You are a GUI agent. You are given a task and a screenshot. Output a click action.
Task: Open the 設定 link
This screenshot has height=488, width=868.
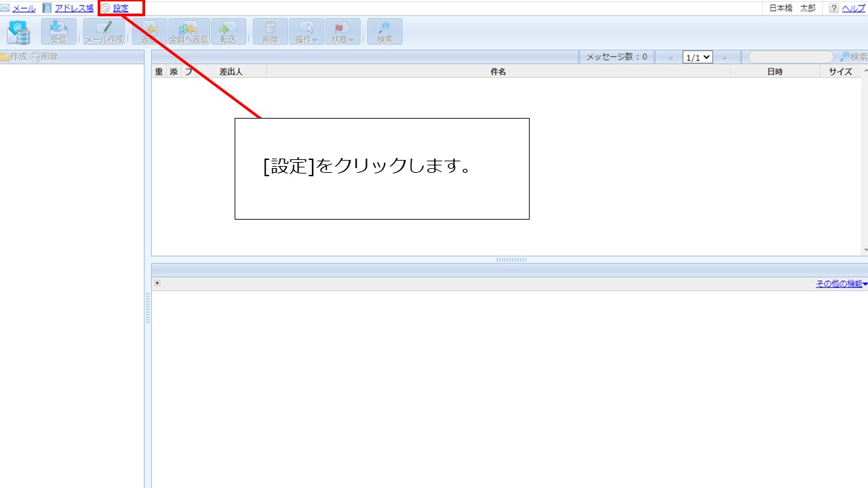pyautogui.click(x=121, y=8)
